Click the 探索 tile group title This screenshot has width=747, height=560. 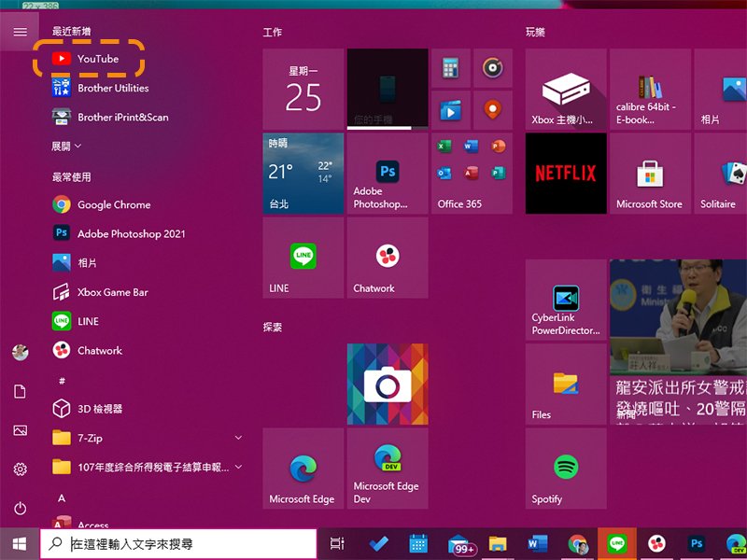point(273,328)
